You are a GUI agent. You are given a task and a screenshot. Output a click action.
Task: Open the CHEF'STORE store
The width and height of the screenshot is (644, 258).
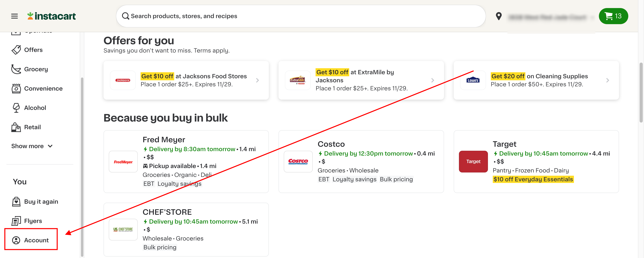pyautogui.click(x=186, y=230)
